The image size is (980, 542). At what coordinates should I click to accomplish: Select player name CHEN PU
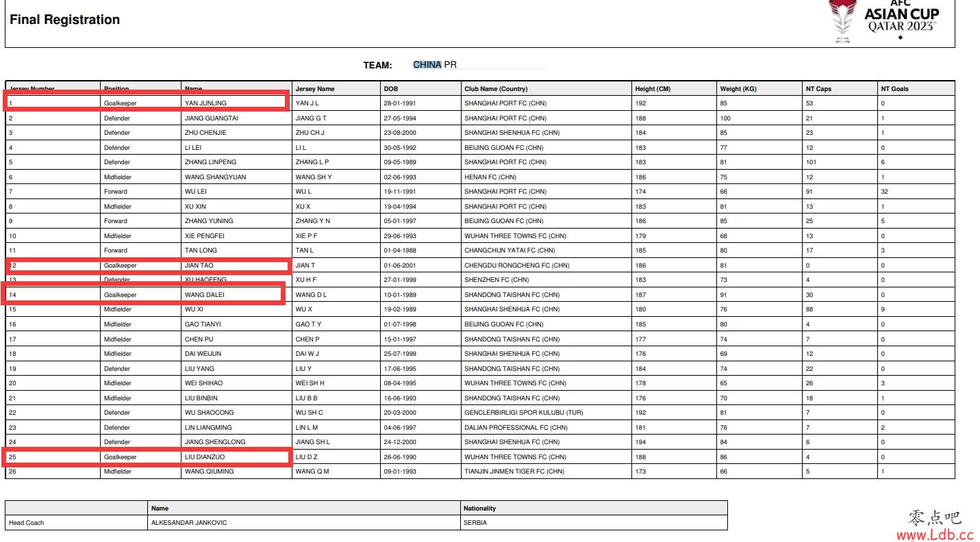pyautogui.click(x=199, y=339)
